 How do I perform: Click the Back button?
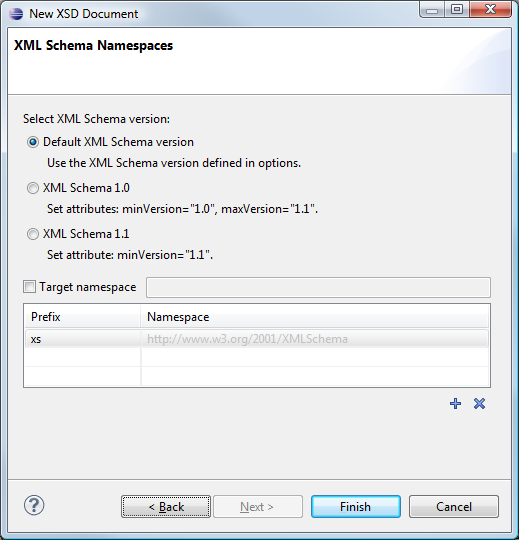(166, 507)
